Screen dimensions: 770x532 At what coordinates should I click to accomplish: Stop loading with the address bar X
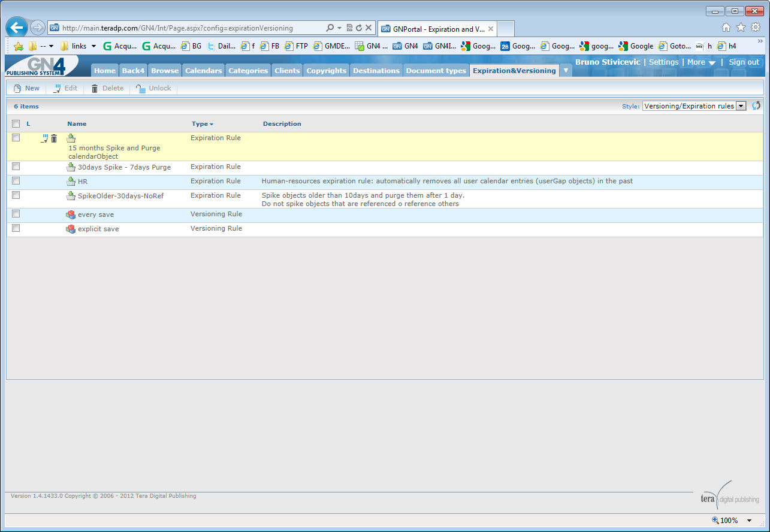coord(369,28)
